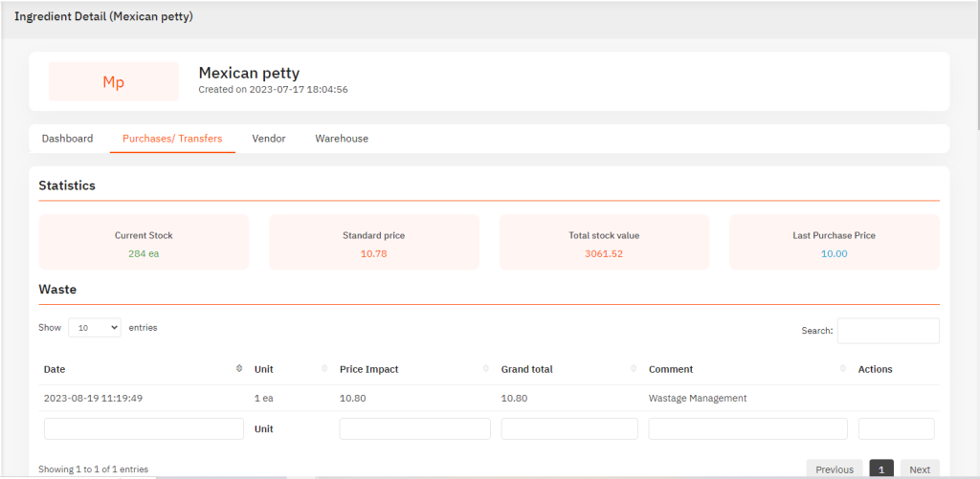This screenshot has width=980, height=479.
Task: Click the Comment column filter box
Action: coord(748,429)
